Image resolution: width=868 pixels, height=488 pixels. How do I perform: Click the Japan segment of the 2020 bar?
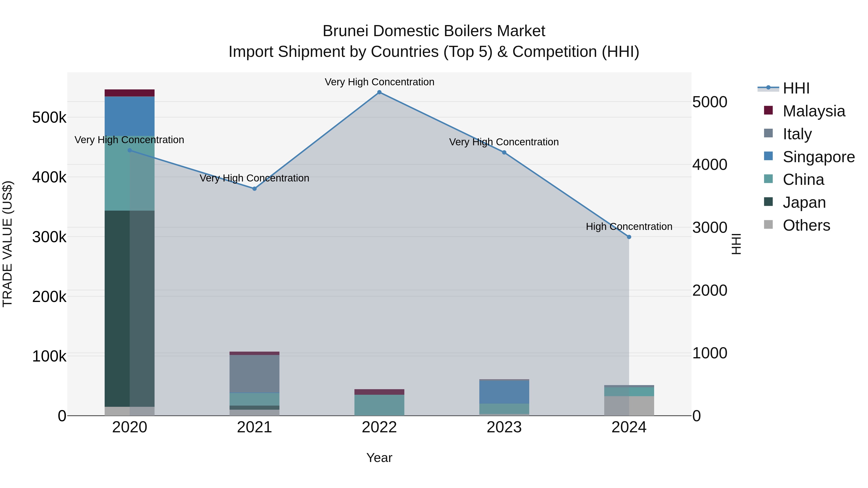point(130,309)
